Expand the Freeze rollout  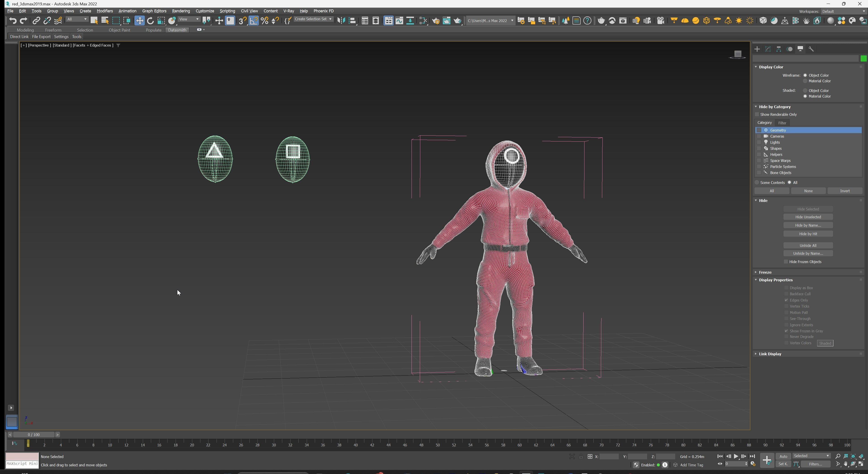(765, 272)
